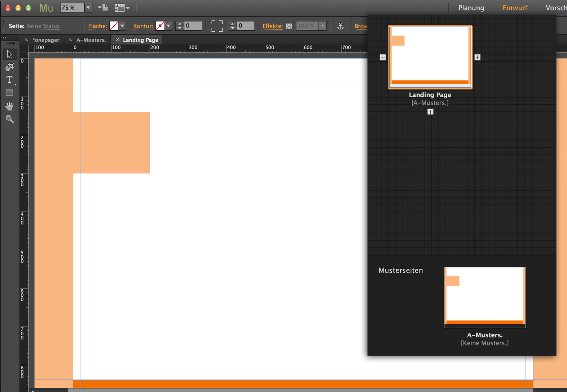567x392 pixels.
Task: Add sibling page left of Landing Page
Action: pos(383,57)
